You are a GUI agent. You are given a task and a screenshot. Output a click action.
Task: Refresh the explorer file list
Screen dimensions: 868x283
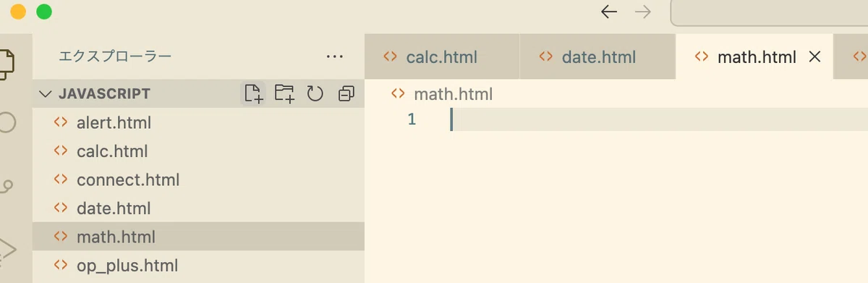click(x=315, y=93)
